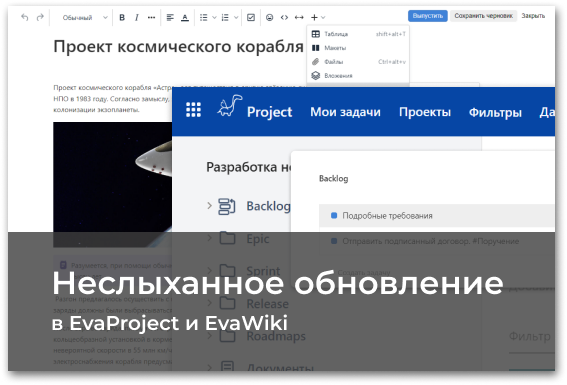Insert a bulleted list
Viewport: 567px width, 385px height.
point(204,17)
